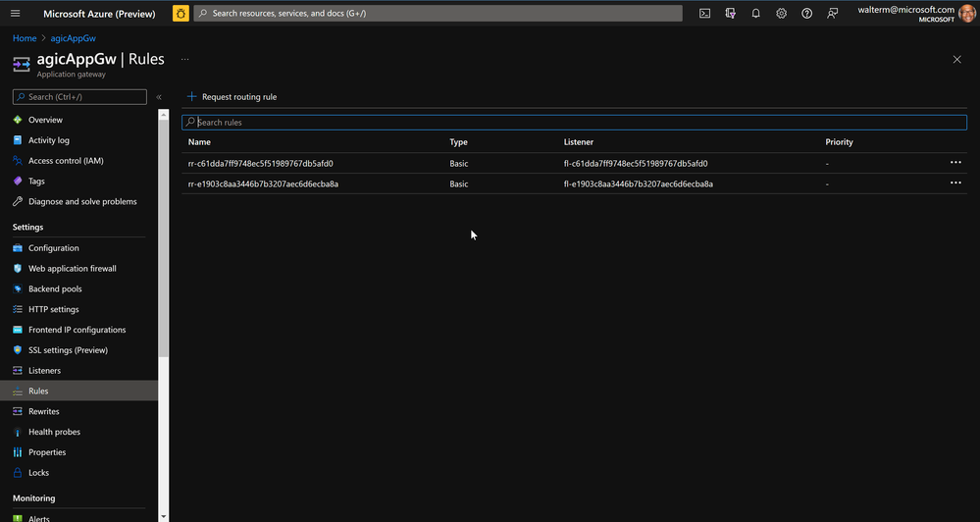Click Microsoft Azure (Preview) brand title
Viewport: 980px width, 522px height.
coord(99,13)
